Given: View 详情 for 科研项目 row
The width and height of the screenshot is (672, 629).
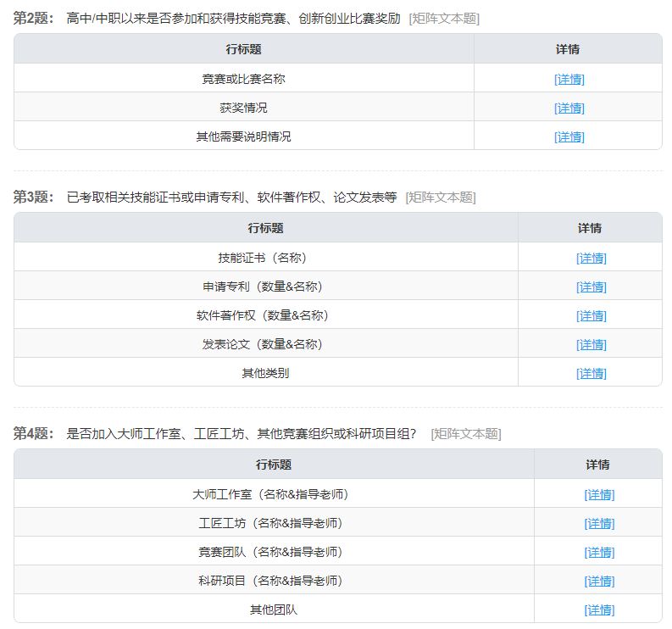Looking at the screenshot, I should click(x=598, y=581).
